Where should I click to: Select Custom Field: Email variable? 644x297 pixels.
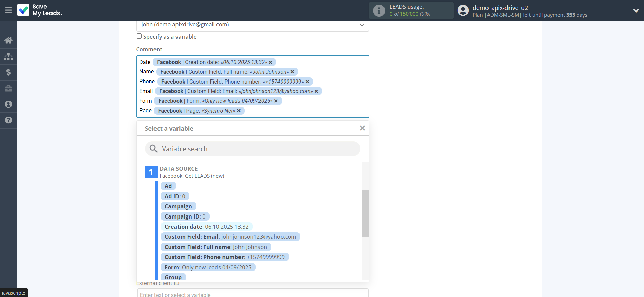[x=230, y=237]
